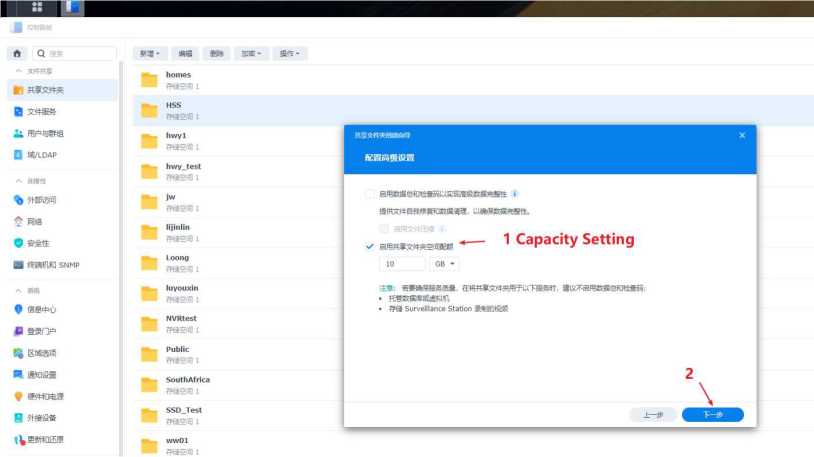Select the 域/LDAP sidebar icon
This screenshot has height=457, width=814.
point(19,155)
